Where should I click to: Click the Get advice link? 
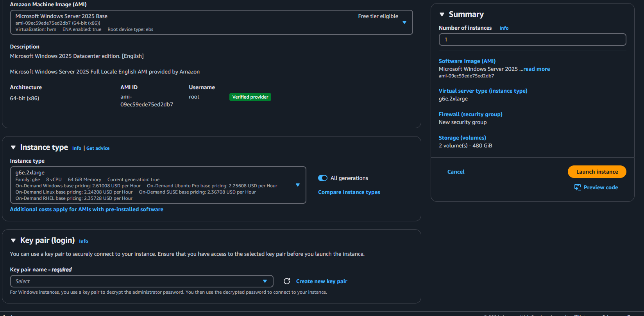[x=98, y=148]
